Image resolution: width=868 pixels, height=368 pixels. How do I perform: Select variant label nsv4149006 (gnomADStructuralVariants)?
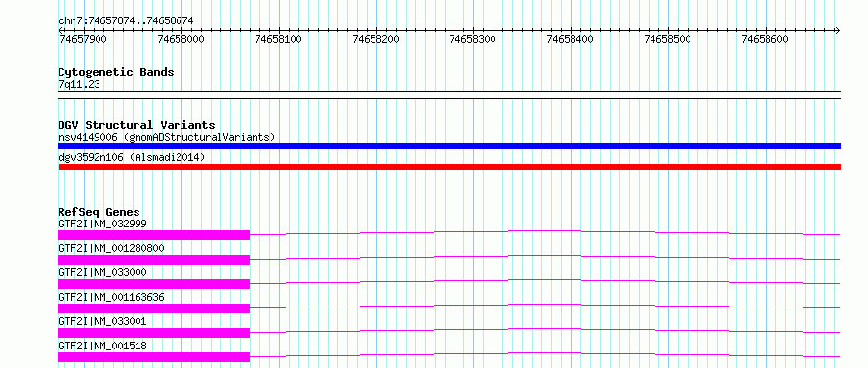click(167, 137)
